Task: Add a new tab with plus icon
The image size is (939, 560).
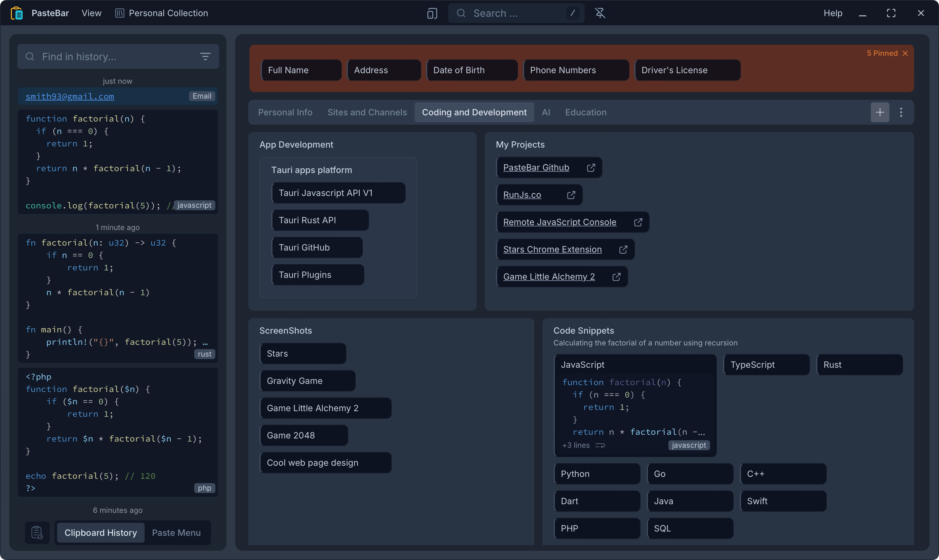Action: coord(880,112)
